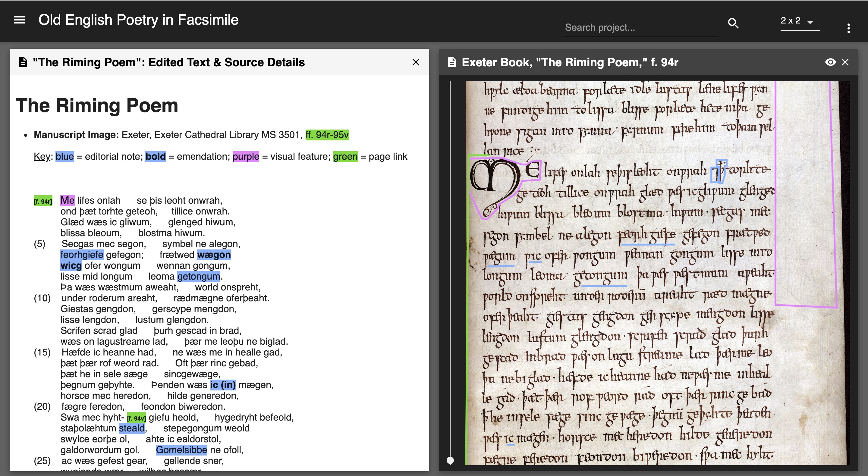Click the green [f. 94v] page marker
Image resolution: width=868 pixels, height=476 pixels.
click(x=136, y=418)
